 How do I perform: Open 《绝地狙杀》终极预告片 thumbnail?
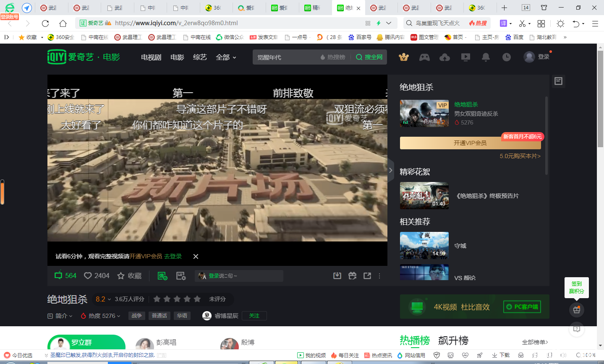[424, 195]
